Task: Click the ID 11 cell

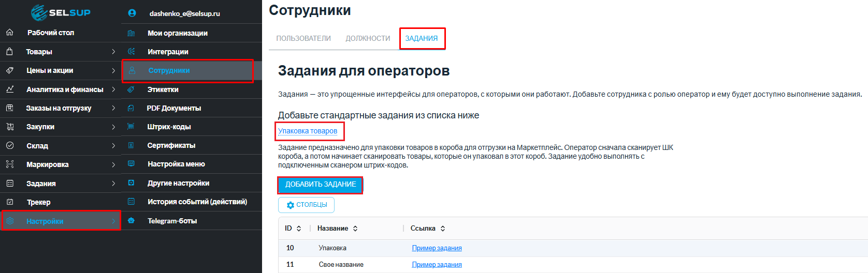Action: tap(290, 265)
